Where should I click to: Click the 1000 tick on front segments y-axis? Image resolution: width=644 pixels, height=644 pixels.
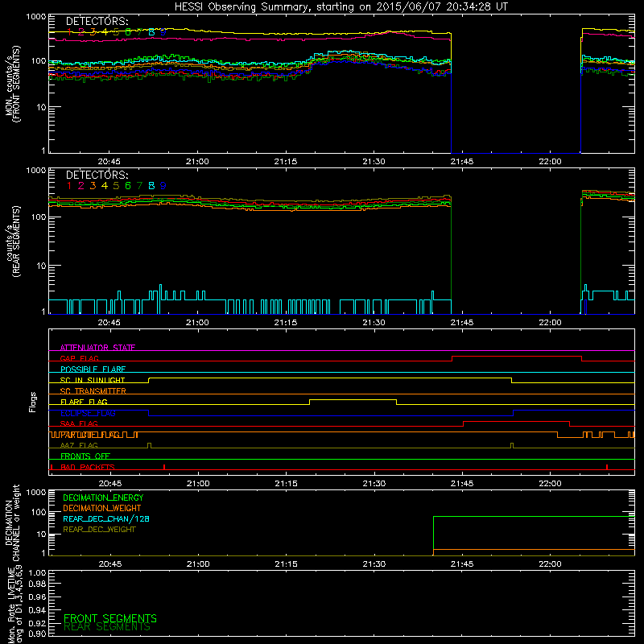point(36,17)
